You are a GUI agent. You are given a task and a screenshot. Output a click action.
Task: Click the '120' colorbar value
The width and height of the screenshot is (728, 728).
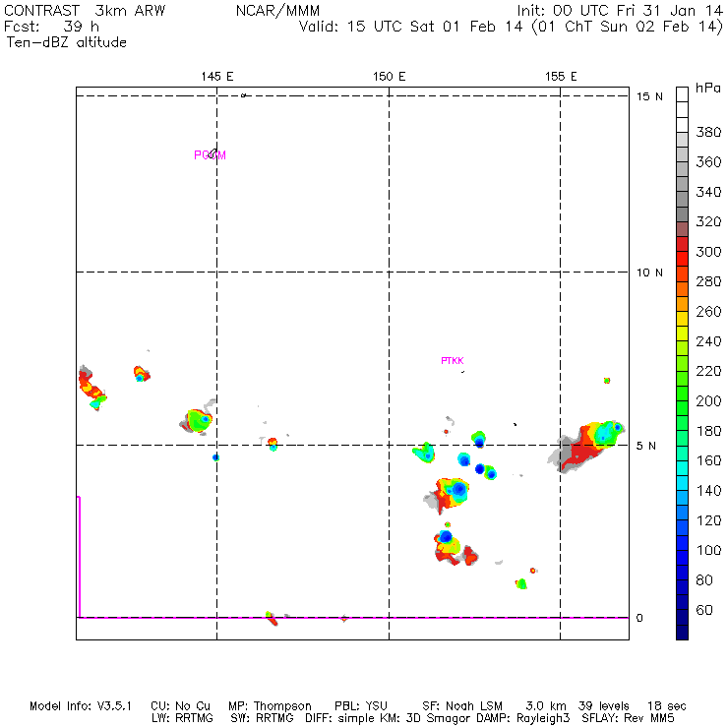708,520
